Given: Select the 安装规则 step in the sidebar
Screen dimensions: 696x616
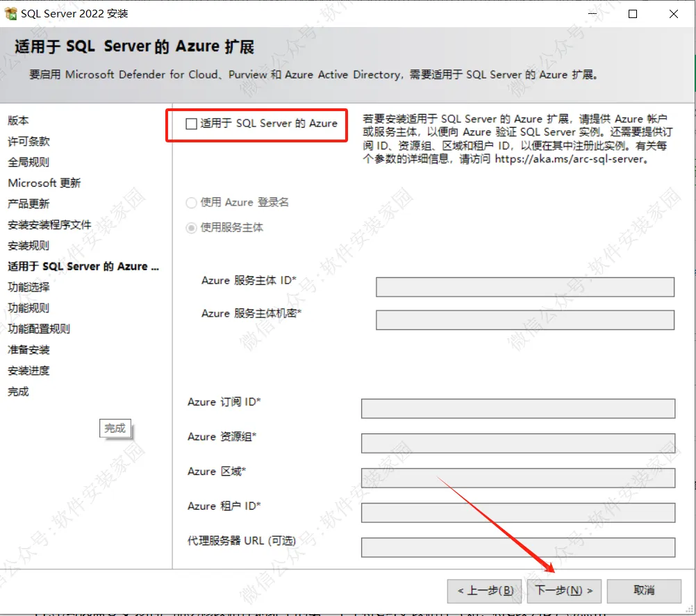Looking at the screenshot, I should click(x=28, y=245).
